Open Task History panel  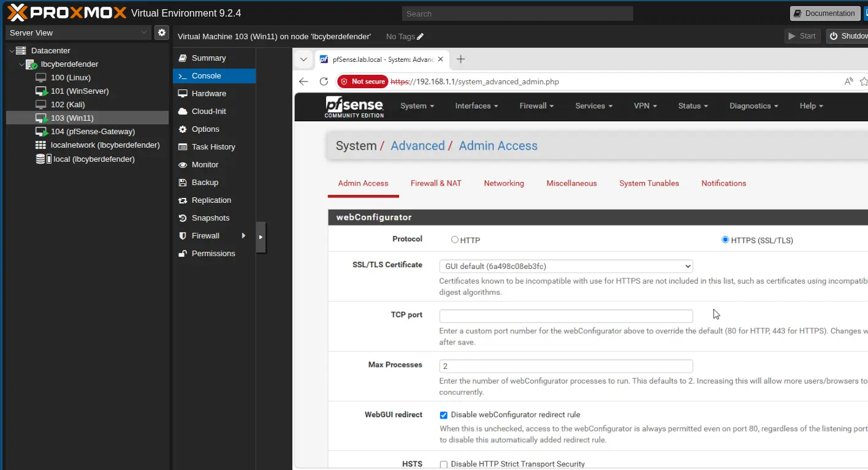[213, 147]
